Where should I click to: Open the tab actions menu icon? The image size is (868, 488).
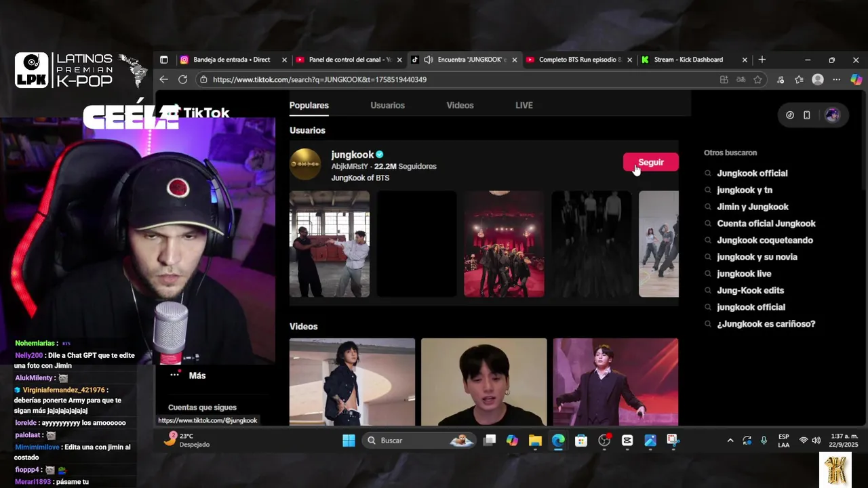tap(163, 60)
